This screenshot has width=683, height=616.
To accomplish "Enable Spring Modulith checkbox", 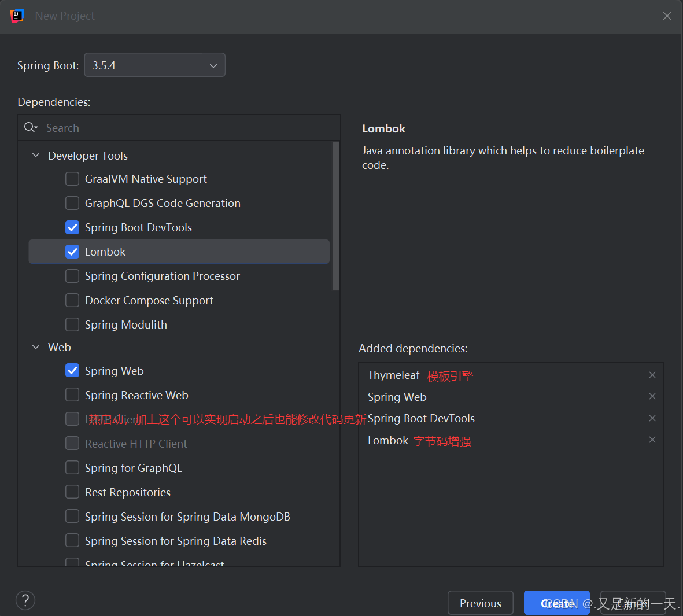I will pos(72,324).
